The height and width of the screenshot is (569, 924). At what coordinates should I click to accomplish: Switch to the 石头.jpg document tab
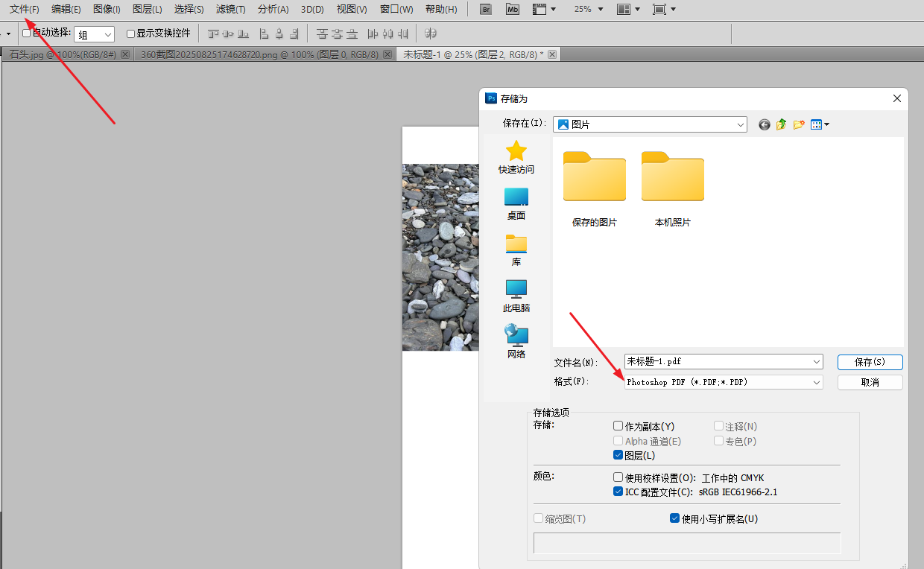tap(63, 54)
